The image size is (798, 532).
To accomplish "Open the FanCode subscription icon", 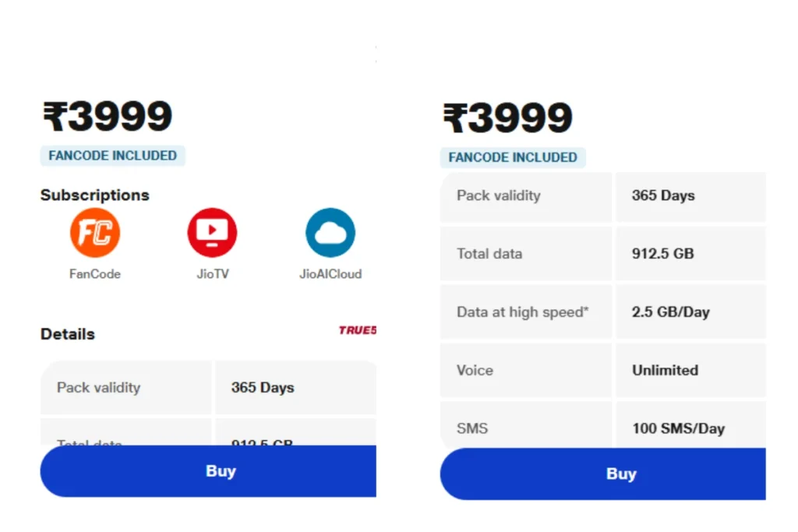I will pyautogui.click(x=94, y=233).
